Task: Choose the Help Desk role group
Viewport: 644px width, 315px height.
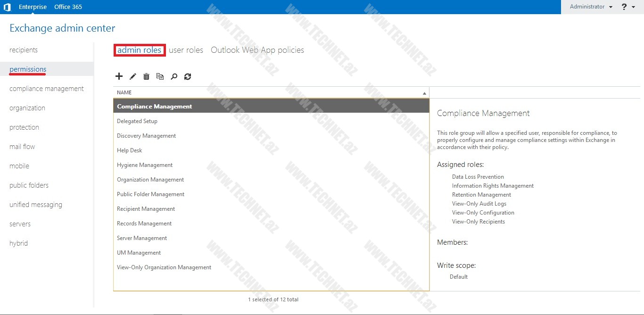Action: (129, 150)
